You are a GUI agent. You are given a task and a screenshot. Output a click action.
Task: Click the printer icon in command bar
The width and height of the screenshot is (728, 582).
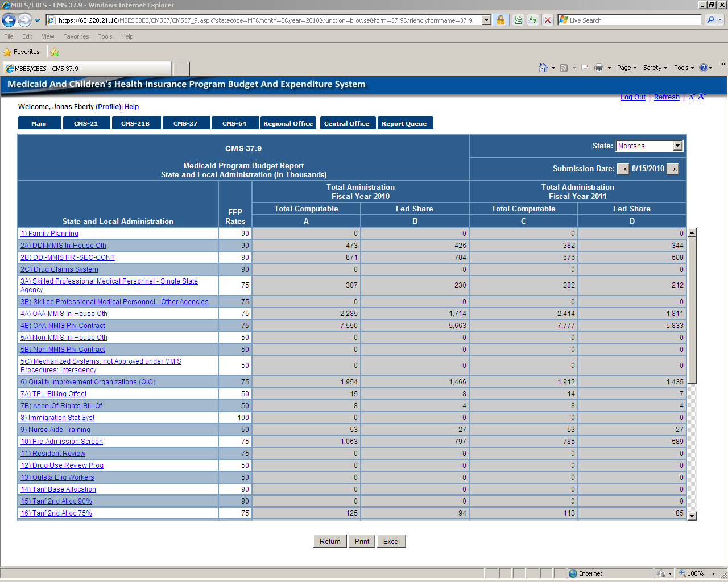[x=599, y=68]
